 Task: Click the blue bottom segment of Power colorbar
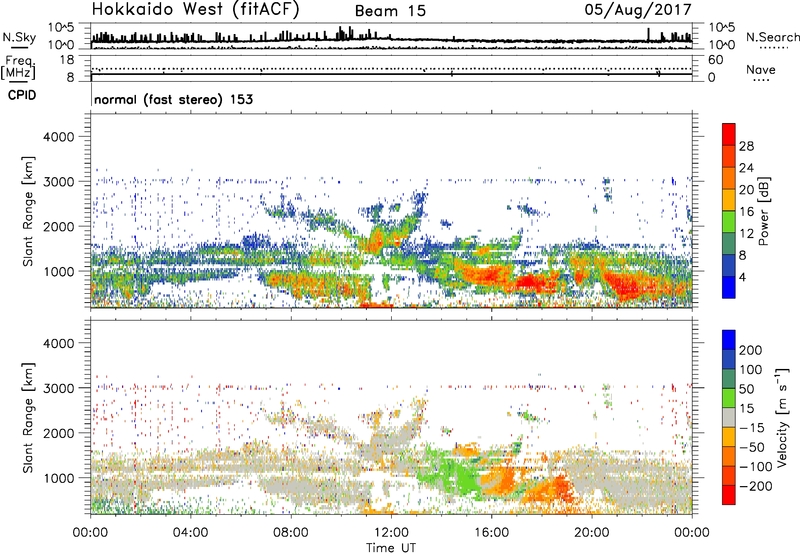729,287
